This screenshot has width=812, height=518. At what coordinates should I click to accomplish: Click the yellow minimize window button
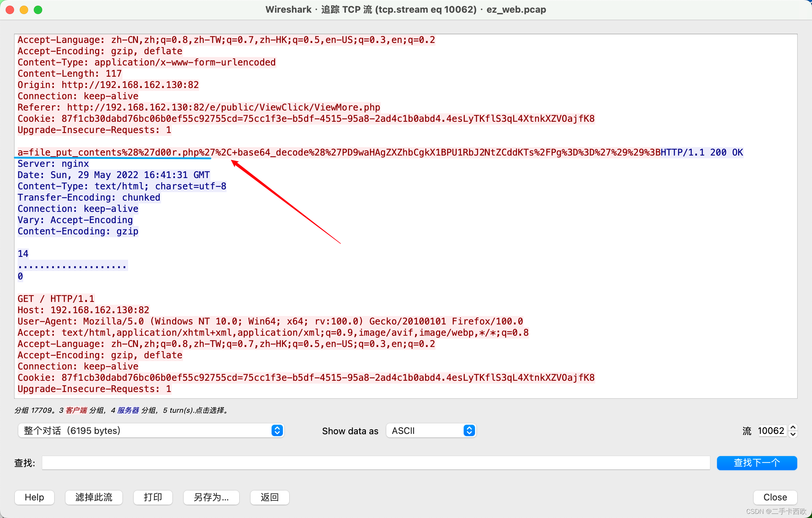click(x=24, y=10)
